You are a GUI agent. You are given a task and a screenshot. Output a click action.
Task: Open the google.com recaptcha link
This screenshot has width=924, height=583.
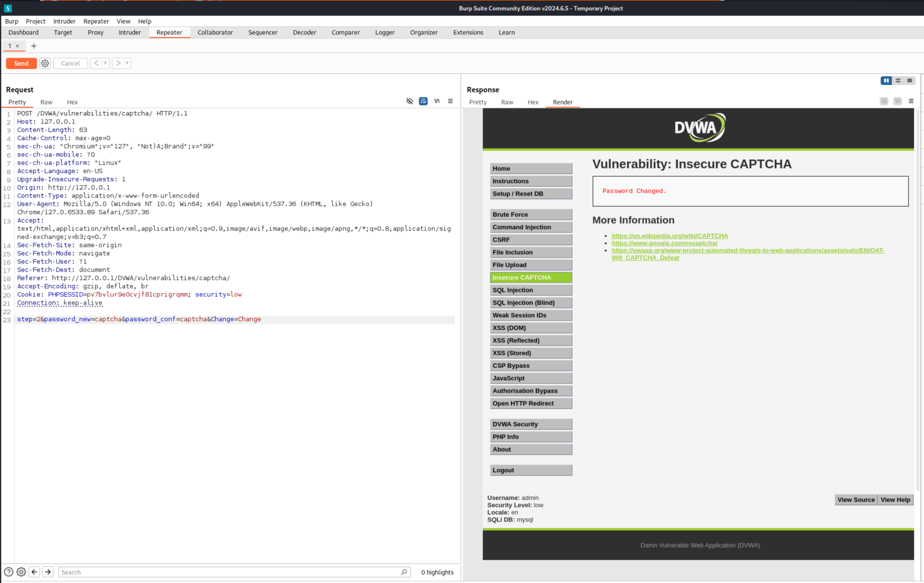[x=664, y=243]
